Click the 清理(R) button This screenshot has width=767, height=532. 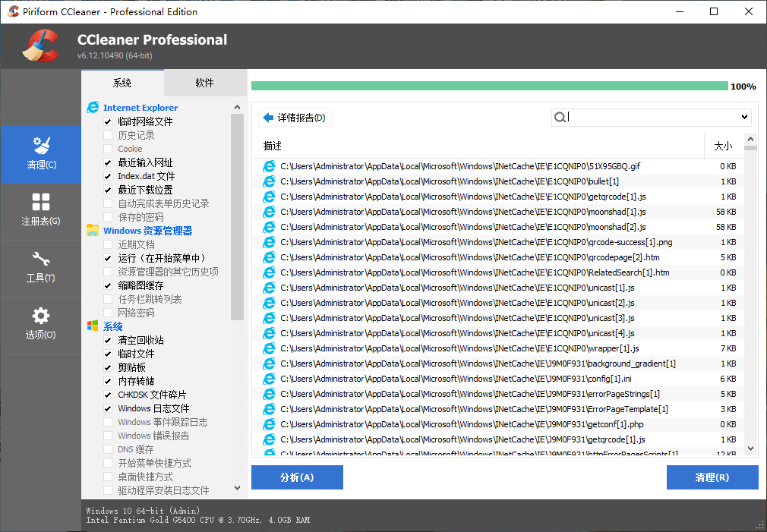click(x=712, y=477)
